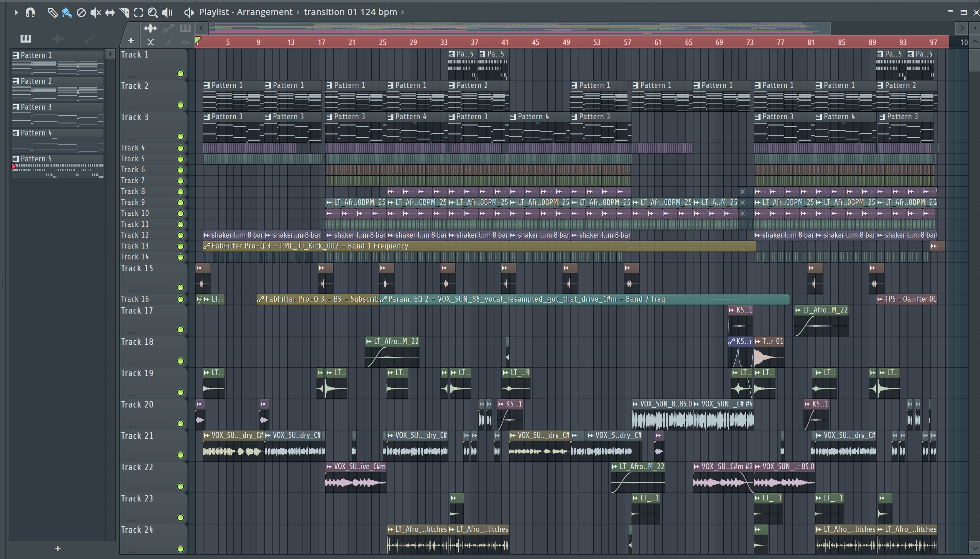
Task: Select the Draw pencil tool
Action: pos(52,13)
